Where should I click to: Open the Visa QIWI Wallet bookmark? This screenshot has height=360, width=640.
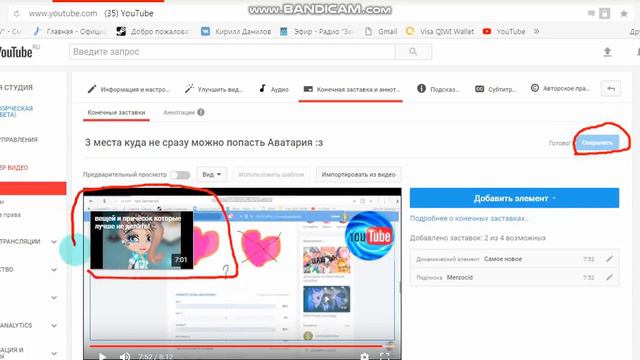coord(440,31)
